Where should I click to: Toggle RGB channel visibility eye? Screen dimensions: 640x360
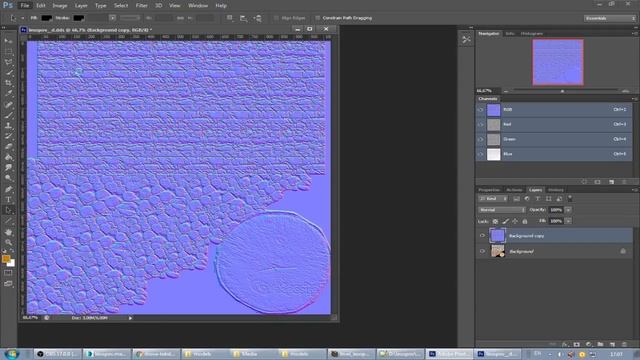point(481,110)
